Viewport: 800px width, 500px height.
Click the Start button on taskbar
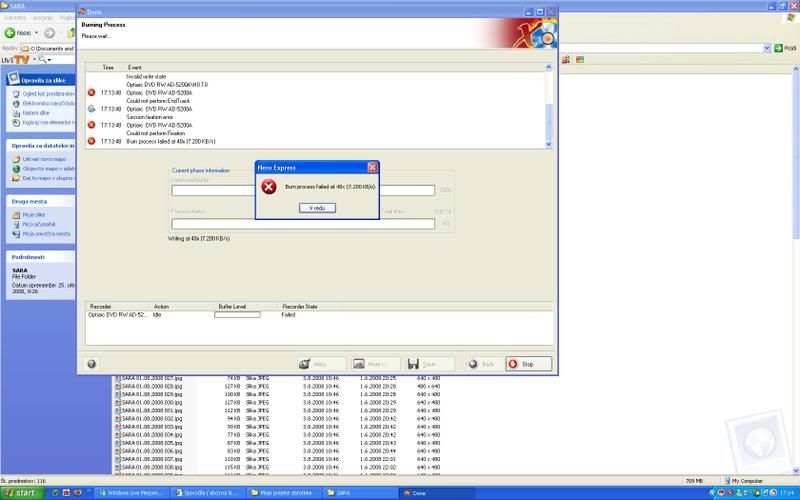coord(20,493)
